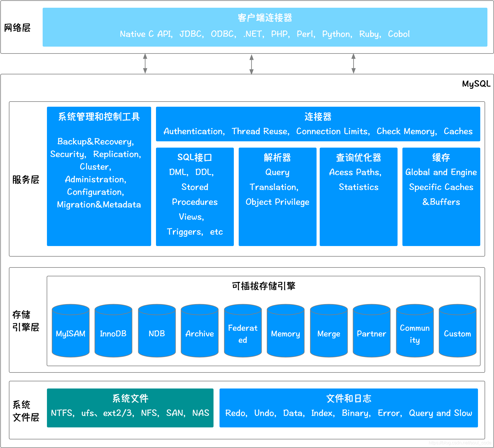The width and height of the screenshot is (494, 448).
Task: Click the SQL接口 block
Action: (x=195, y=197)
